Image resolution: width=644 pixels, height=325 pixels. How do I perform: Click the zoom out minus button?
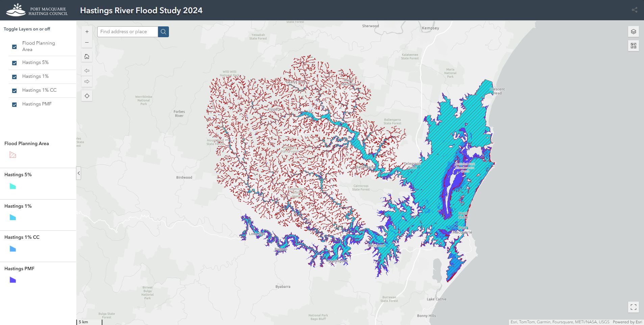(87, 43)
